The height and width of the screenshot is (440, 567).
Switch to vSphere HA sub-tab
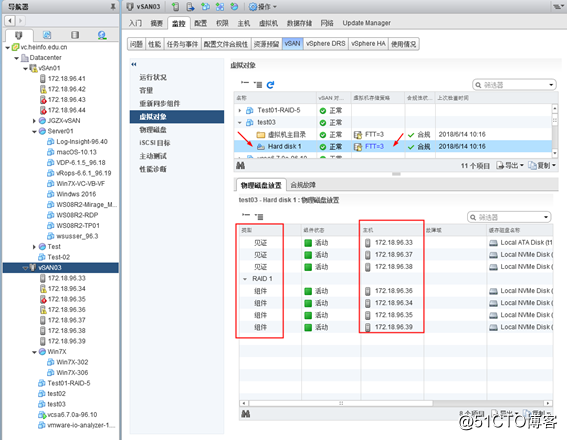[368, 44]
